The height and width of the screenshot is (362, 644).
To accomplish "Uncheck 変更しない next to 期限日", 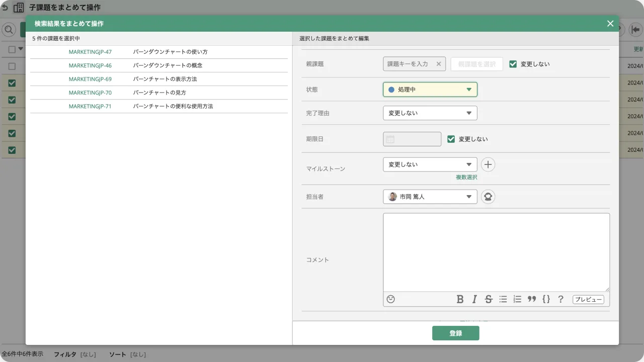I will coord(451,139).
